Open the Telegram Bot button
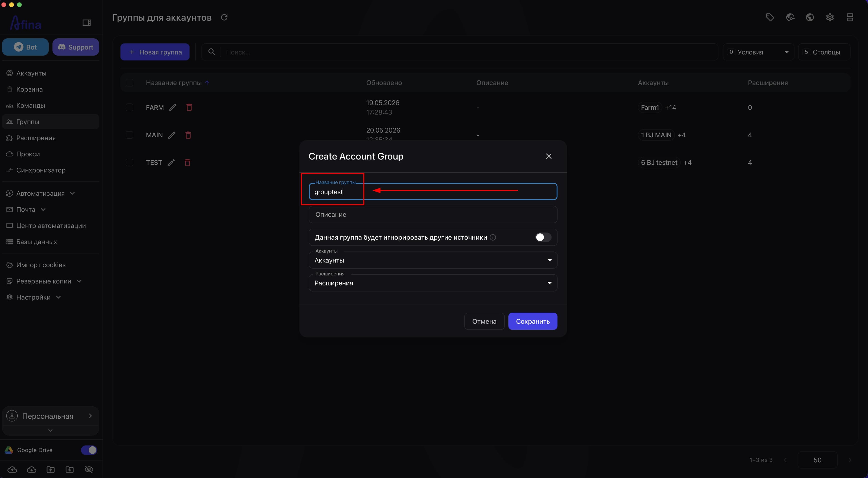 (x=25, y=47)
